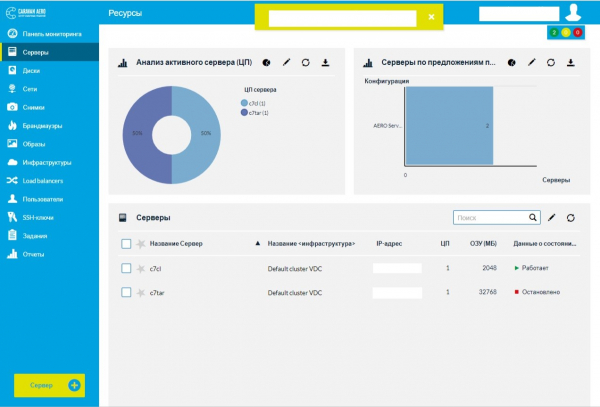Viewport: 600px width, 407px height.
Task: Open Load balancers menu item
Action: point(44,181)
